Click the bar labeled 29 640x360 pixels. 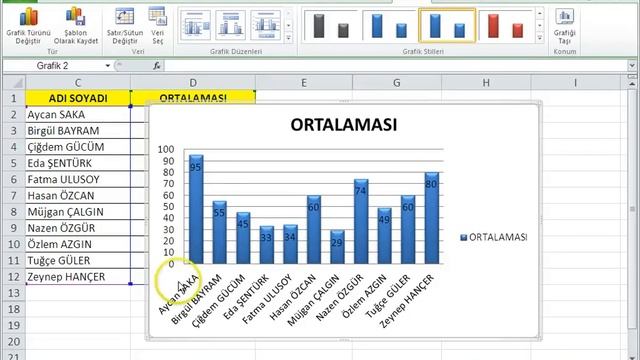(x=337, y=247)
